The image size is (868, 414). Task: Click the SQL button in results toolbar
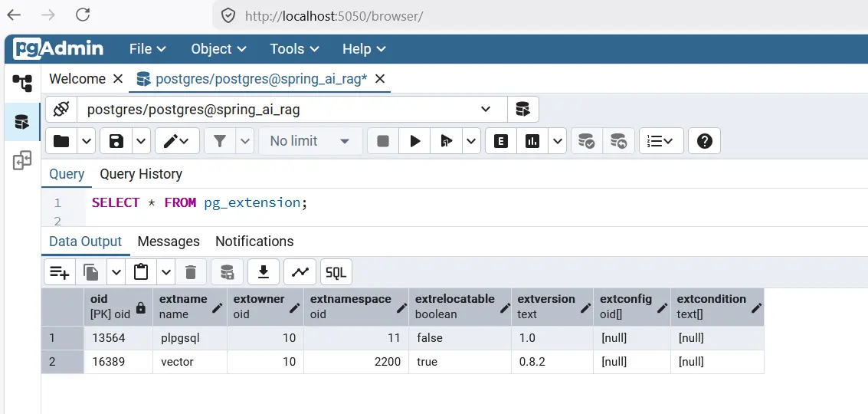point(336,272)
